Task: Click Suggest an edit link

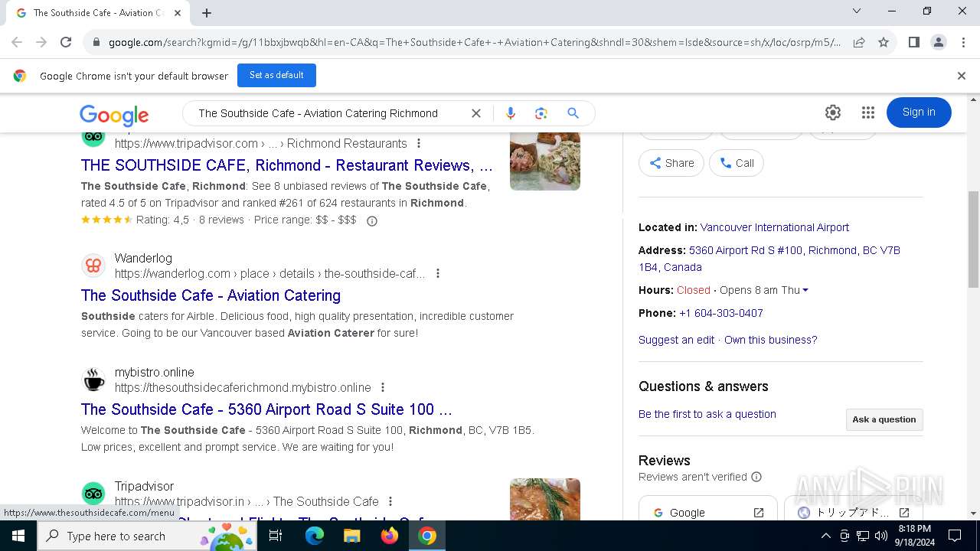Action: pyautogui.click(x=676, y=340)
